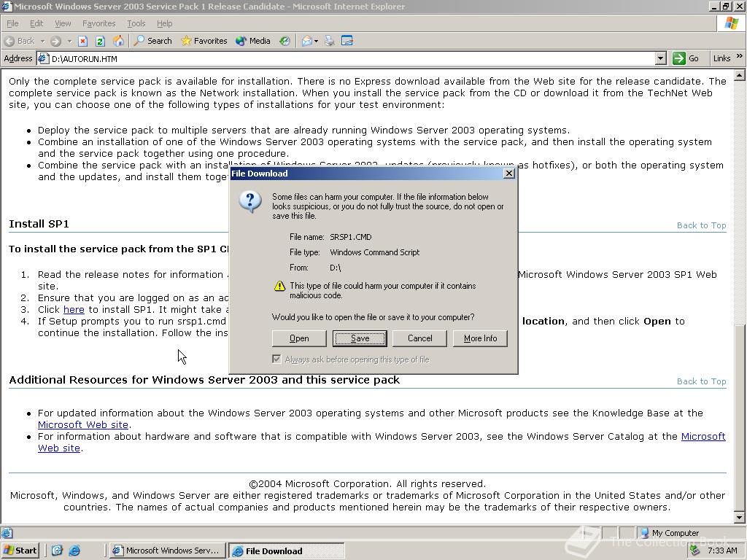Expand the Mail button dropdown arrow

pyautogui.click(x=316, y=41)
